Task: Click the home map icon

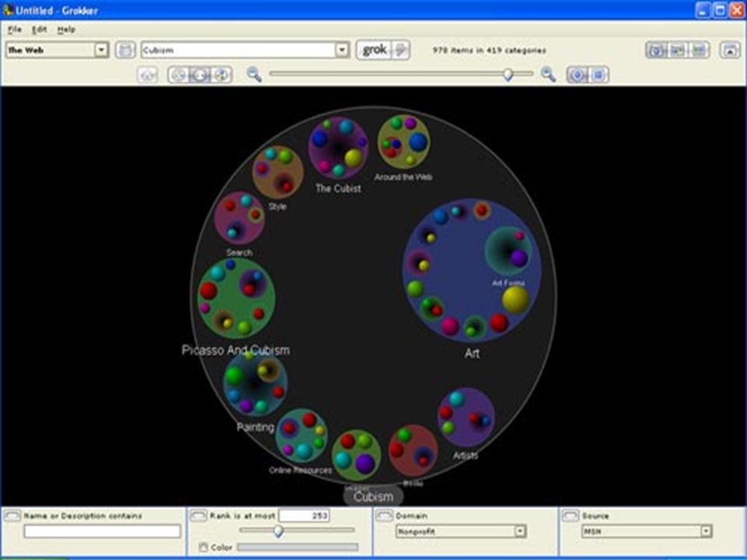Action: pyautogui.click(x=148, y=75)
